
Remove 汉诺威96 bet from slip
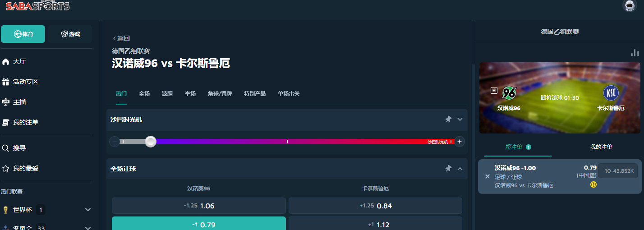[x=488, y=176]
